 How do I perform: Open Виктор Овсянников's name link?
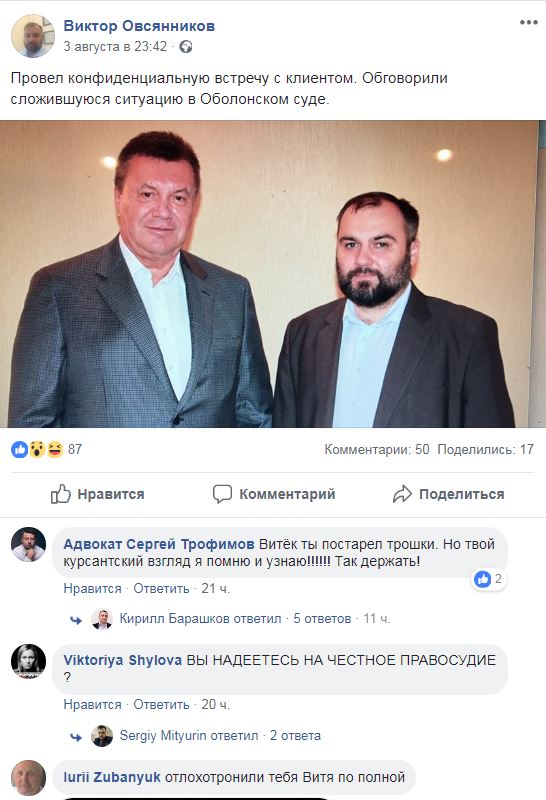[139, 26]
